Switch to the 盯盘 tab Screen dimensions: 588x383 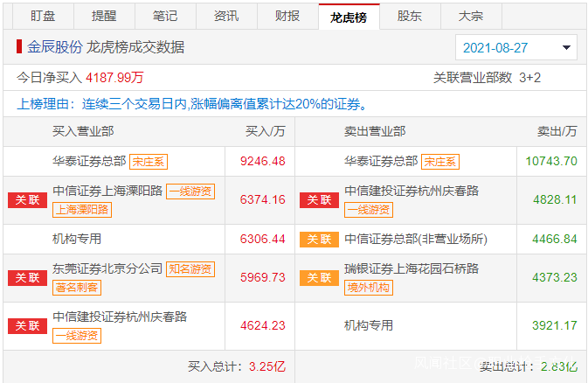point(43,16)
